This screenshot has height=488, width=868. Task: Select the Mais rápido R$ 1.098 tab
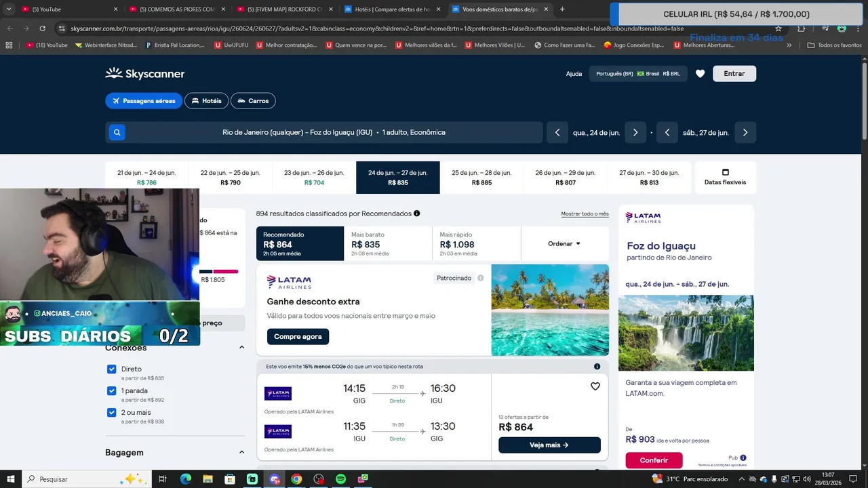(x=476, y=243)
